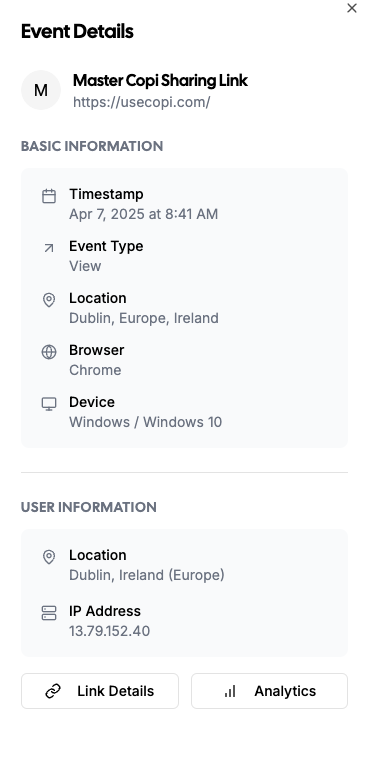
Task: Click the server icon beside IP Address
Action: tap(49, 613)
